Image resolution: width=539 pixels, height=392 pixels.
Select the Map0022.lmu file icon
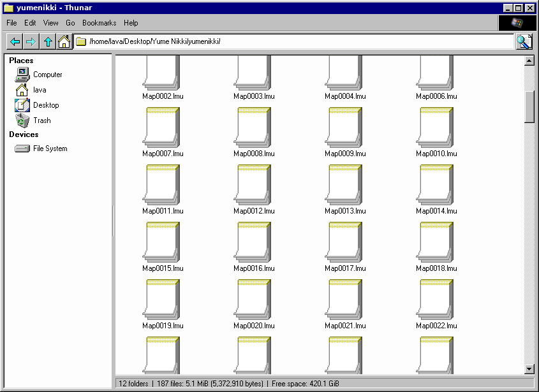435,299
